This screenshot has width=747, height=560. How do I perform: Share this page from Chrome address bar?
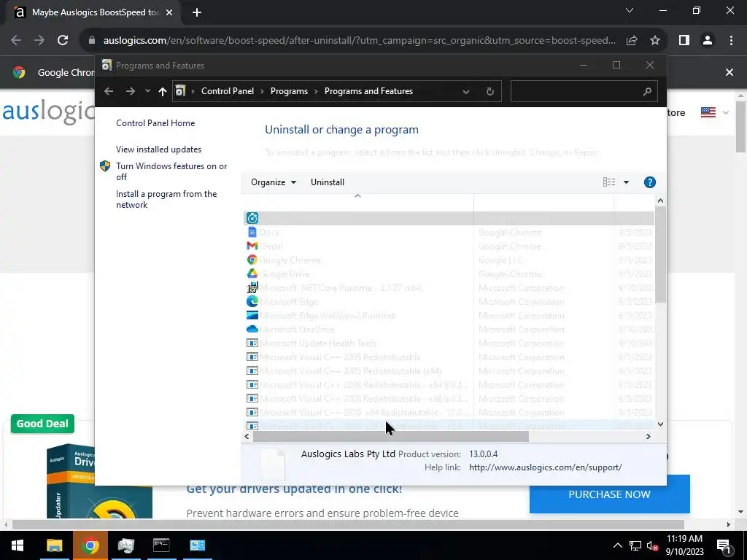pos(632,40)
